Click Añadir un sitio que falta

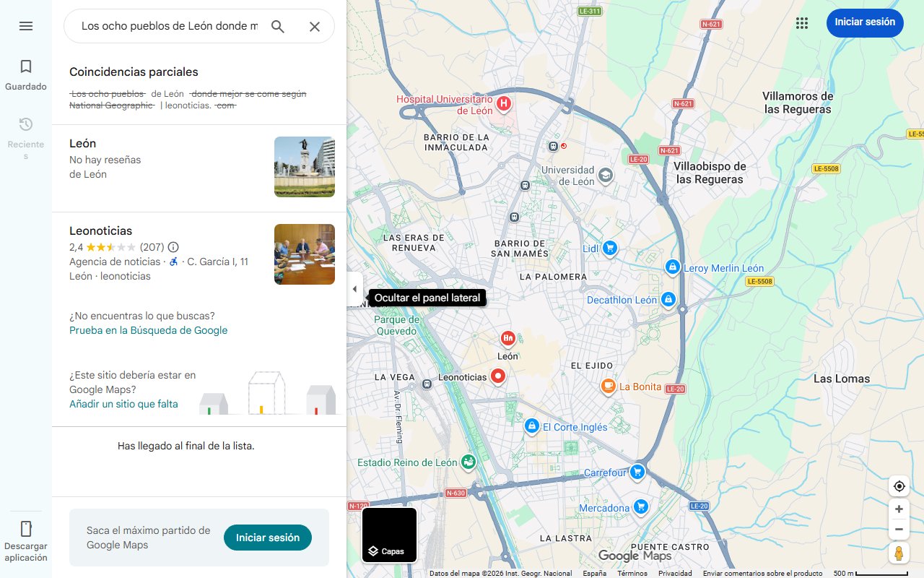click(123, 404)
